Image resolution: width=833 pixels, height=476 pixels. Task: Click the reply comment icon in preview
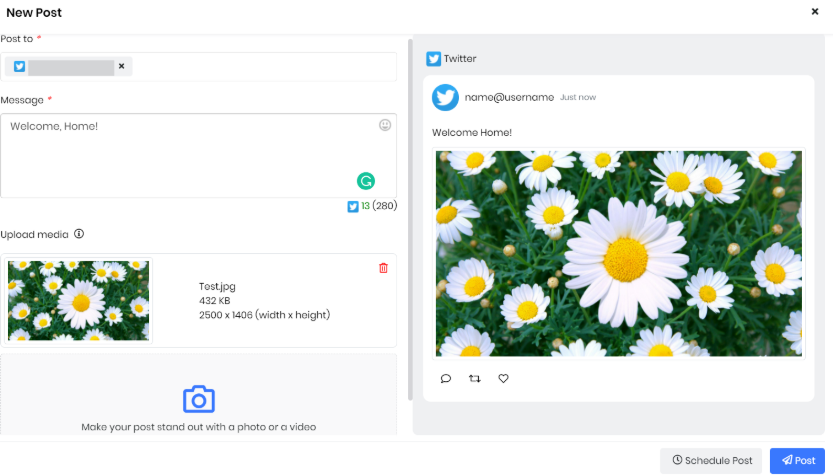coord(446,378)
